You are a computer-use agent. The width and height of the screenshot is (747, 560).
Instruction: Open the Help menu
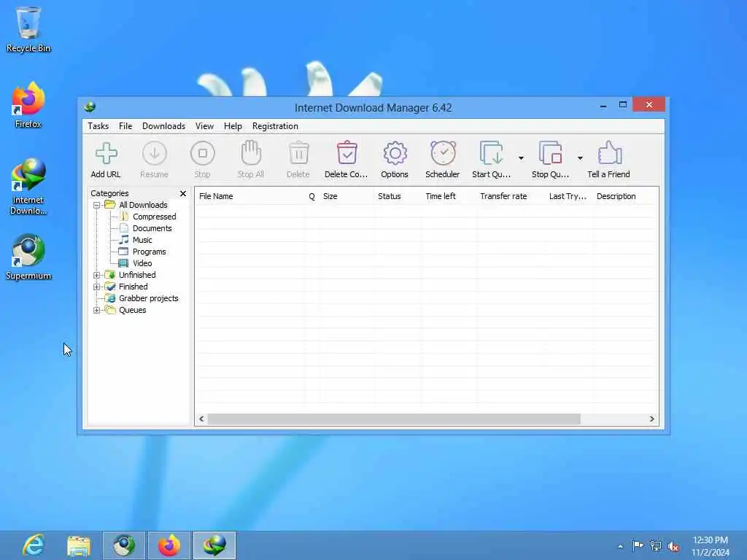[233, 126]
